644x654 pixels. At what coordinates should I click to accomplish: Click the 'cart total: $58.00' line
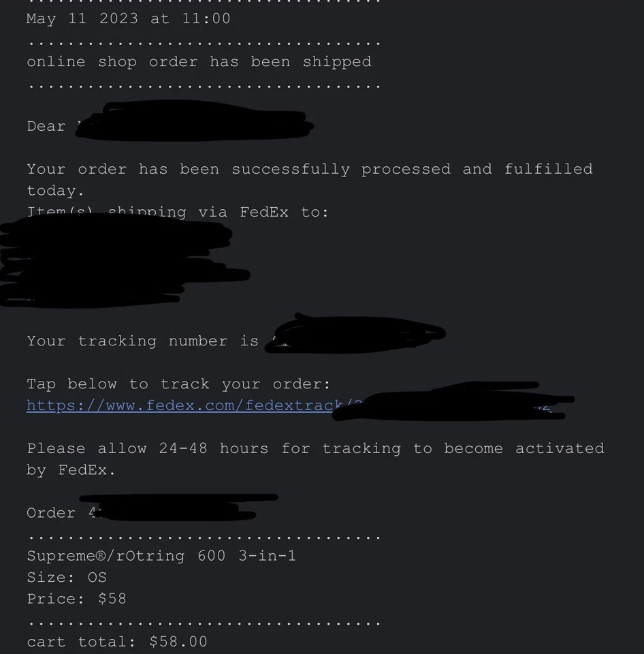tap(117, 642)
